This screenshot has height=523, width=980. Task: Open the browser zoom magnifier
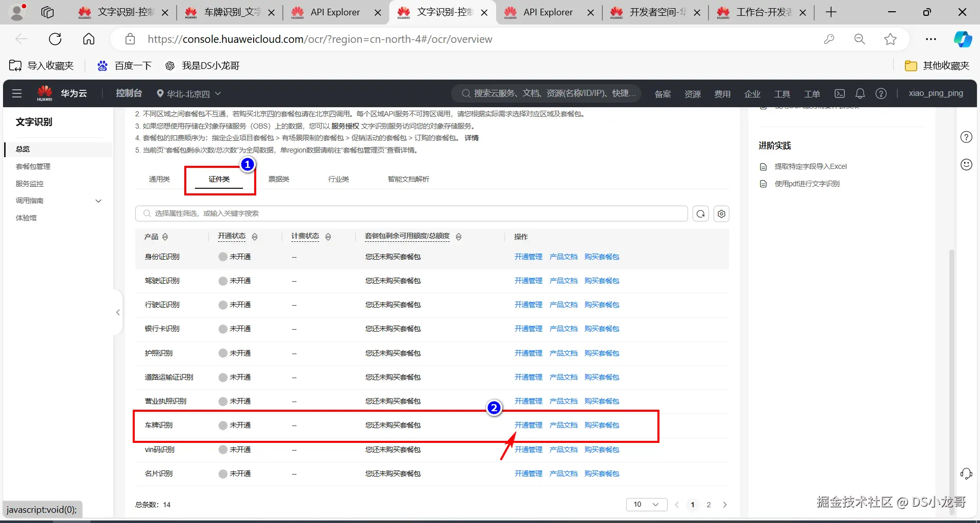click(x=860, y=39)
